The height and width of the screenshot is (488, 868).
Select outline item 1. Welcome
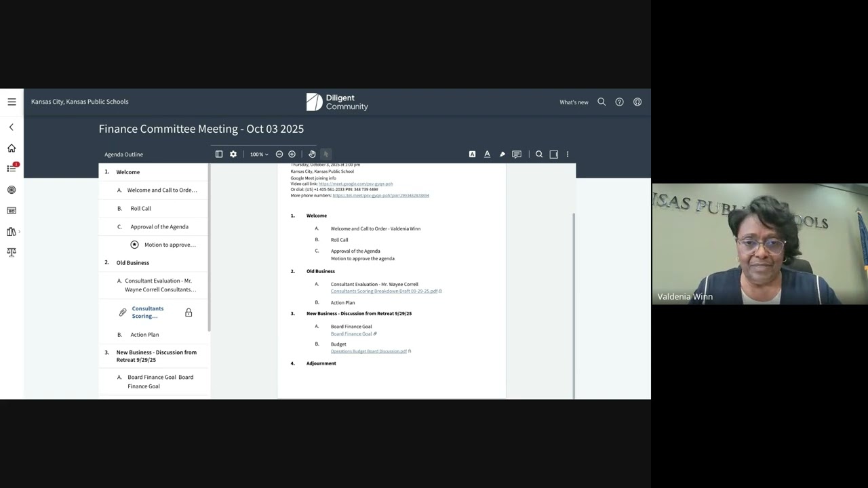155,172
